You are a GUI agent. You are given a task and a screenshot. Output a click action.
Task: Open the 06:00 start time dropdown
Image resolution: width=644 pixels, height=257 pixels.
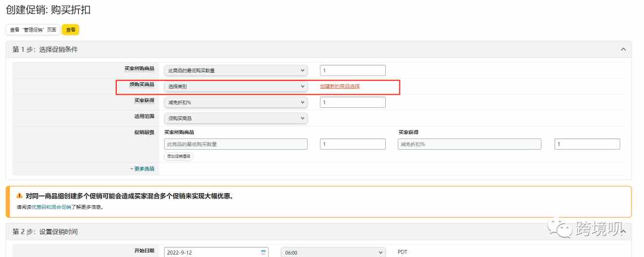333,252
